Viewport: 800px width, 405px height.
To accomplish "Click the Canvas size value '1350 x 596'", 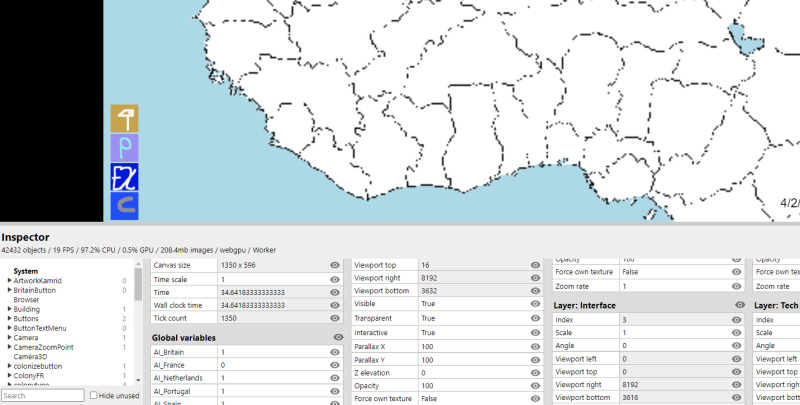I will (238, 265).
